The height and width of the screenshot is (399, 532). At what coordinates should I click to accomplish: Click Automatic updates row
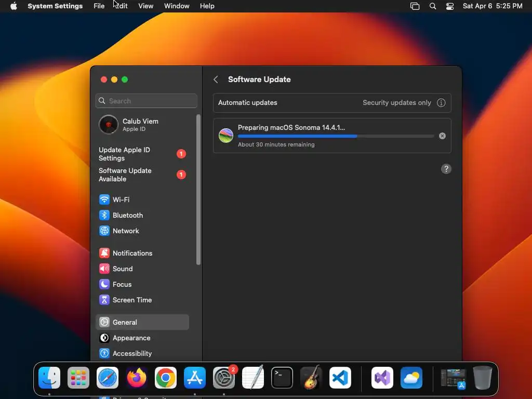332,103
